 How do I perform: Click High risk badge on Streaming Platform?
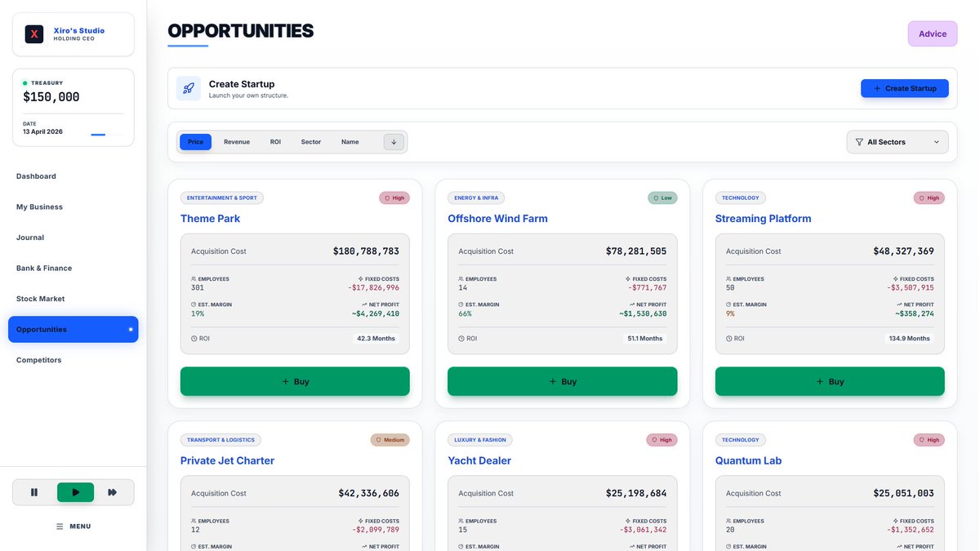929,198
